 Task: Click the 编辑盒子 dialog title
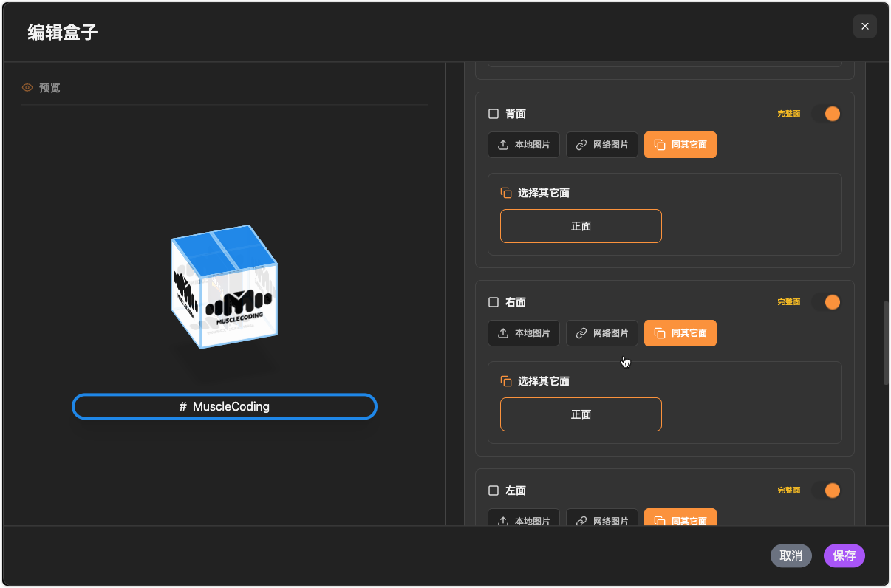pos(63,32)
